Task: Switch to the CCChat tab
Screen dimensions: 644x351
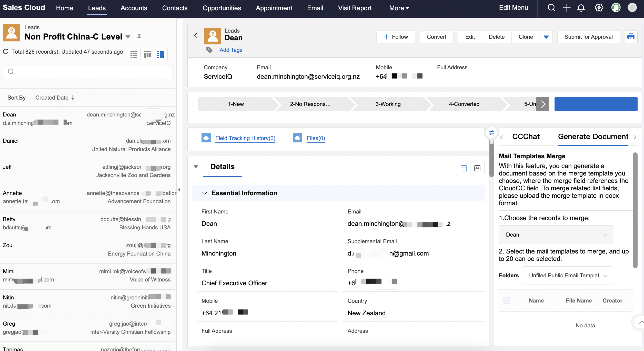Action: click(x=526, y=137)
